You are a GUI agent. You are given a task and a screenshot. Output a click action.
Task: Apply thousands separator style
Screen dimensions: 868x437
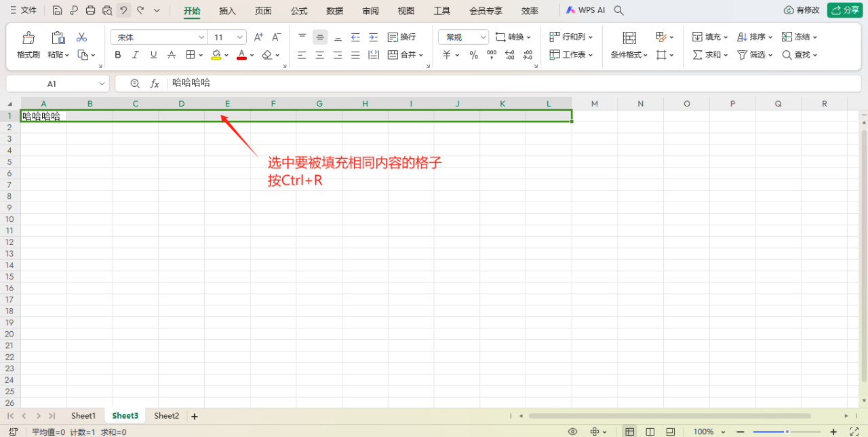pyautogui.click(x=492, y=55)
